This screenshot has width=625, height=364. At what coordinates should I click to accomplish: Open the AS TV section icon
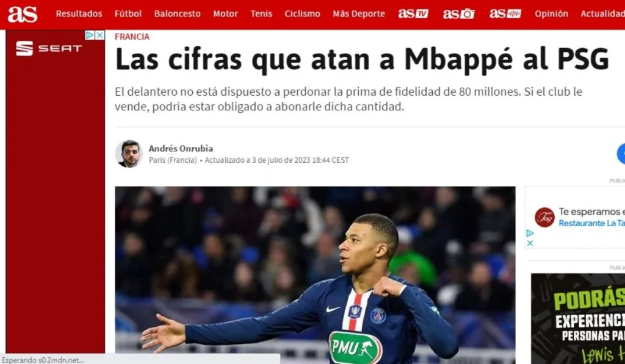coord(413,13)
